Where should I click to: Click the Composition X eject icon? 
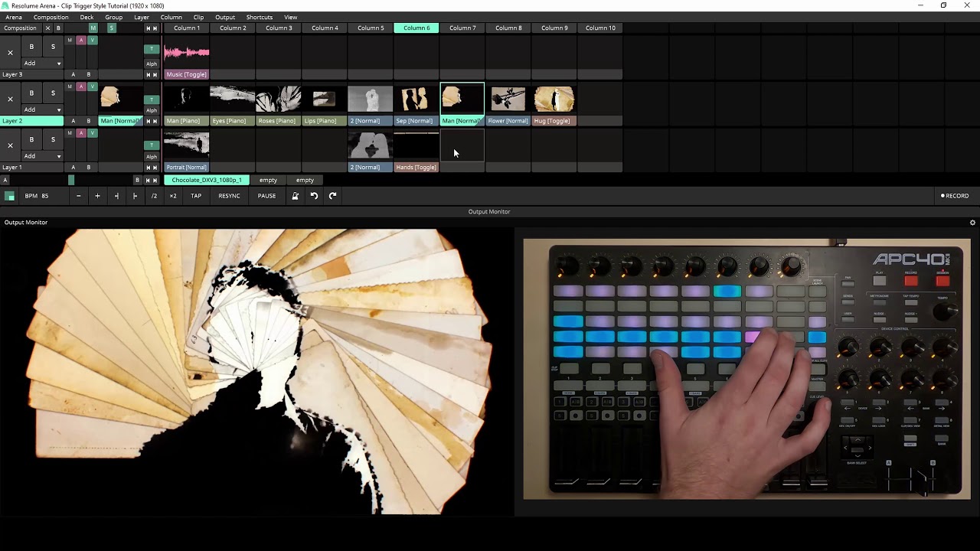[47, 28]
